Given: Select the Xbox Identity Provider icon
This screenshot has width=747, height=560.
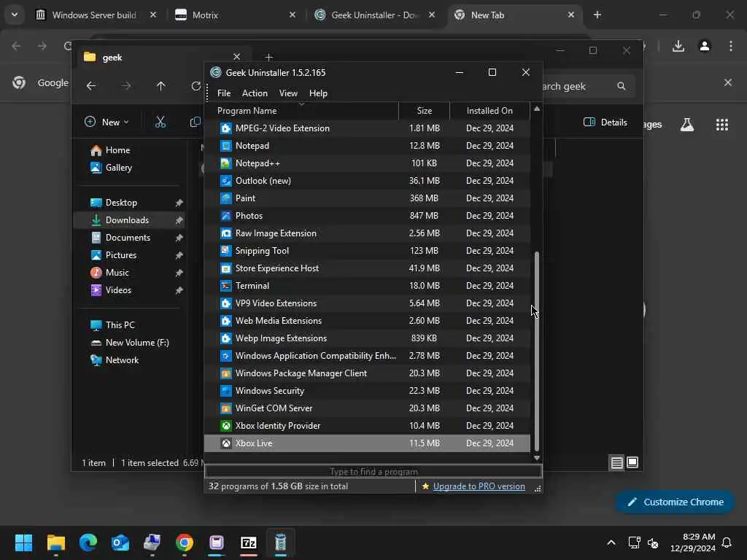Looking at the screenshot, I should [226, 426].
